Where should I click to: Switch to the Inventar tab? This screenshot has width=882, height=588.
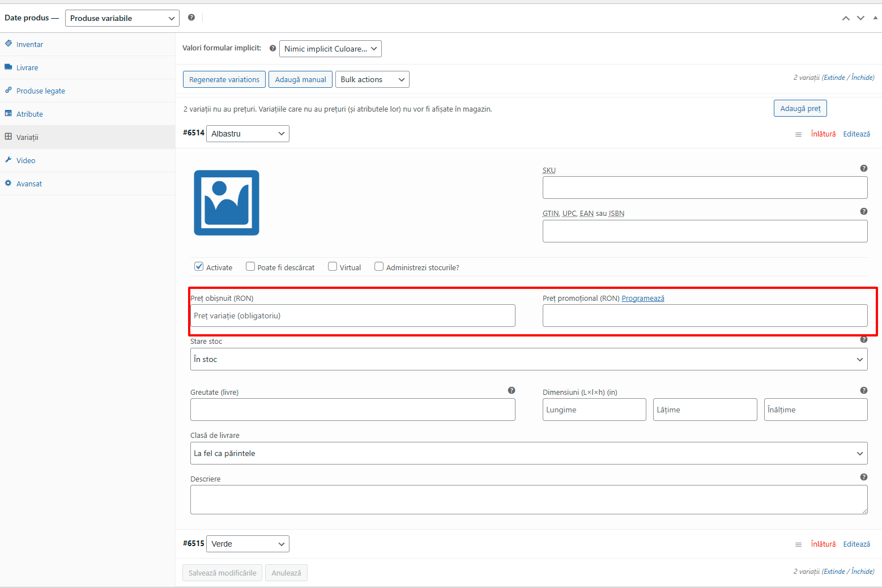click(x=29, y=44)
